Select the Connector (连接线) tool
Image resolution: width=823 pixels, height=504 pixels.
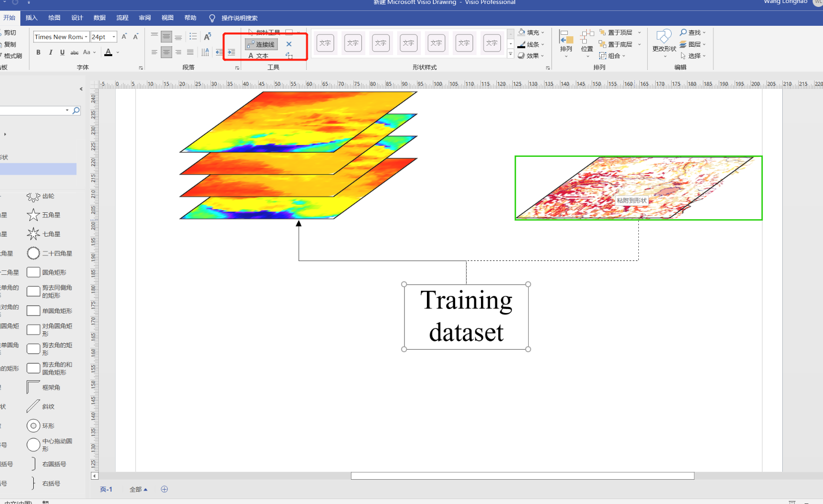coord(261,44)
